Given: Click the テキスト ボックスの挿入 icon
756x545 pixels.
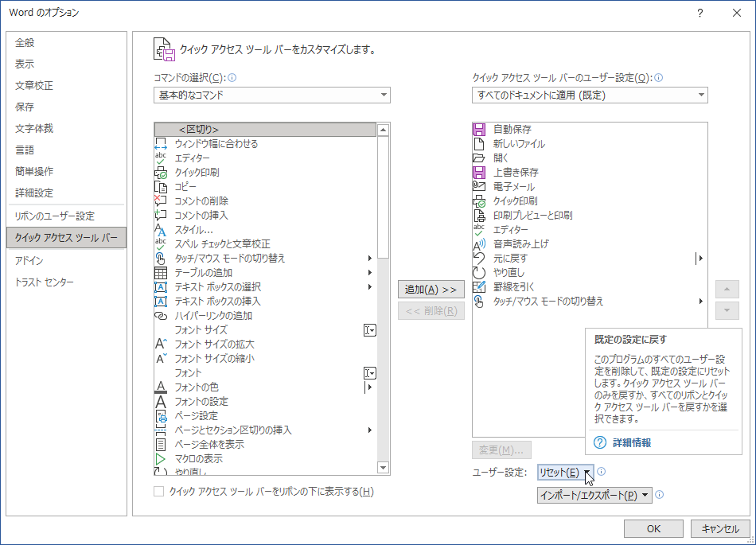Looking at the screenshot, I should click(161, 302).
